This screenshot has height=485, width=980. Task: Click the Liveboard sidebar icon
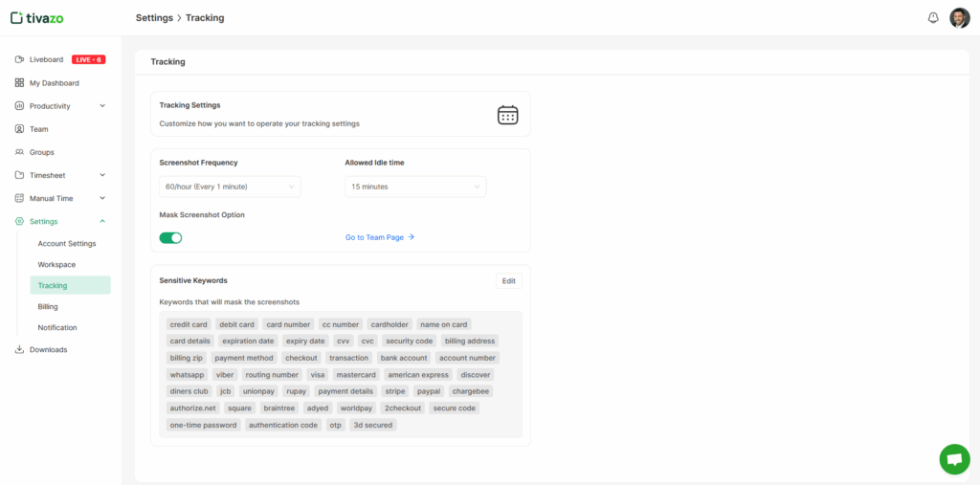click(19, 60)
